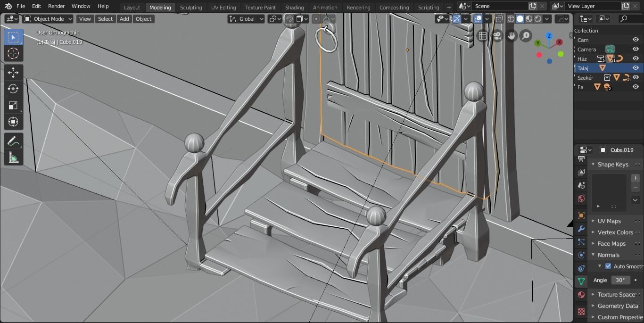Hide the Szekér collection
644x323 pixels.
636,77
